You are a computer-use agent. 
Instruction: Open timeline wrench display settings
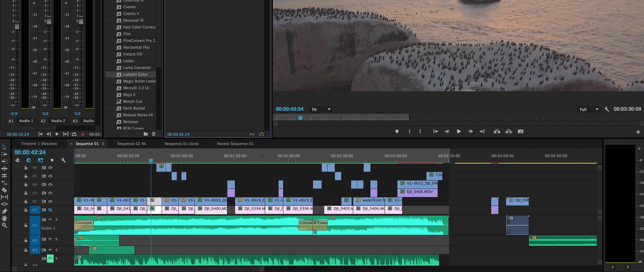pos(63,160)
